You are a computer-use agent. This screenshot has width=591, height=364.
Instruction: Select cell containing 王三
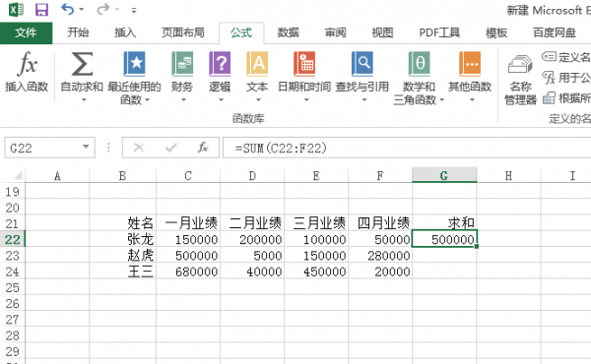tap(122, 271)
